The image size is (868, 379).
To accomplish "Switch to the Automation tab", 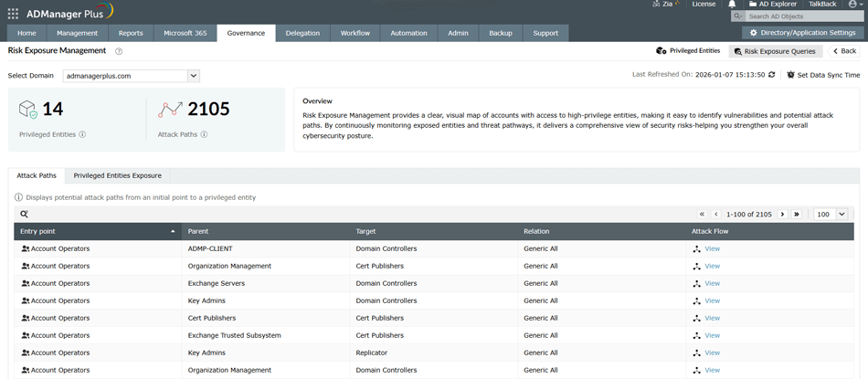I will coord(408,33).
